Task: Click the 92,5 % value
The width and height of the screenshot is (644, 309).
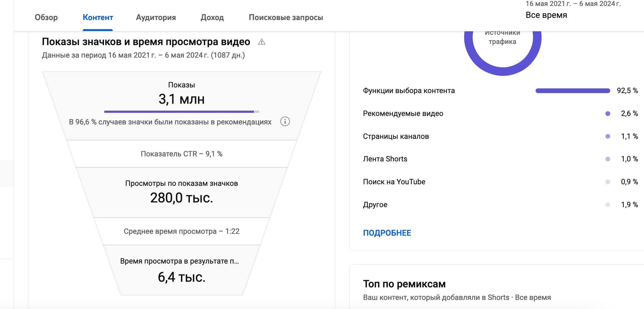Action: click(x=627, y=91)
